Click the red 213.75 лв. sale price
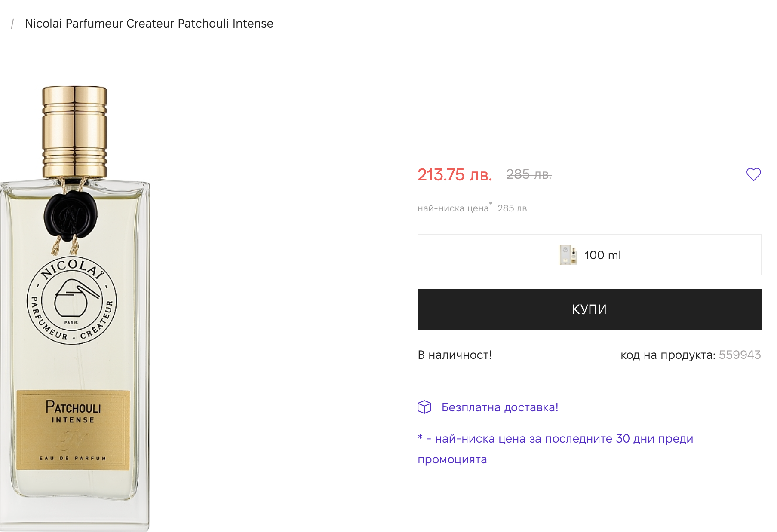Screen dimensions: 777x532 coord(455,175)
